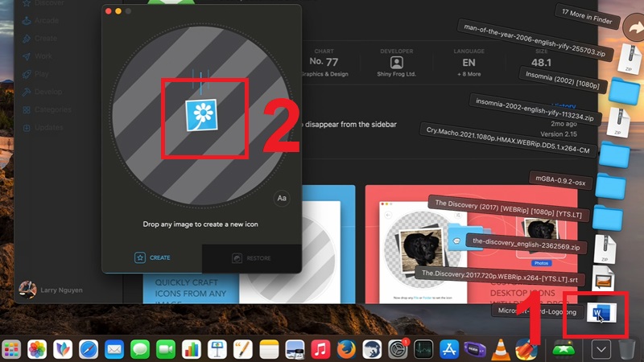Open Work section in App Store sidebar
The image size is (644, 362).
click(37, 56)
